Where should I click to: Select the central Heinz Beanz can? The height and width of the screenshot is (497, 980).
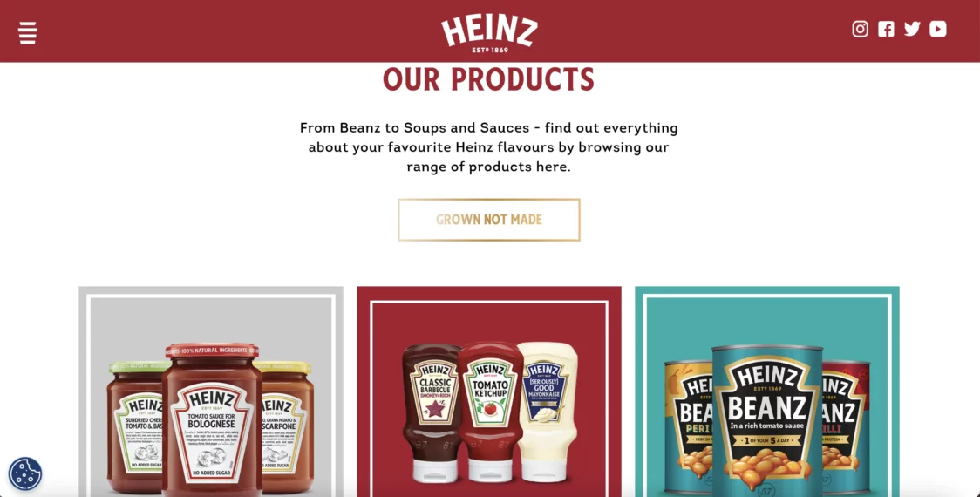(767, 421)
